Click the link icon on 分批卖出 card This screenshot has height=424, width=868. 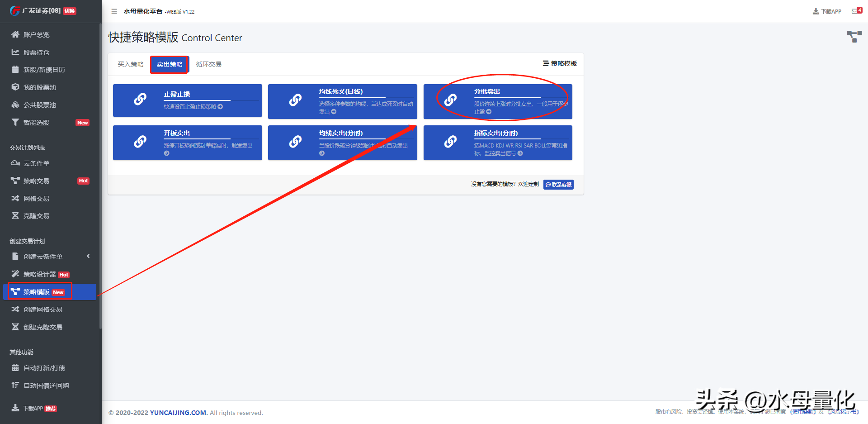click(x=450, y=100)
